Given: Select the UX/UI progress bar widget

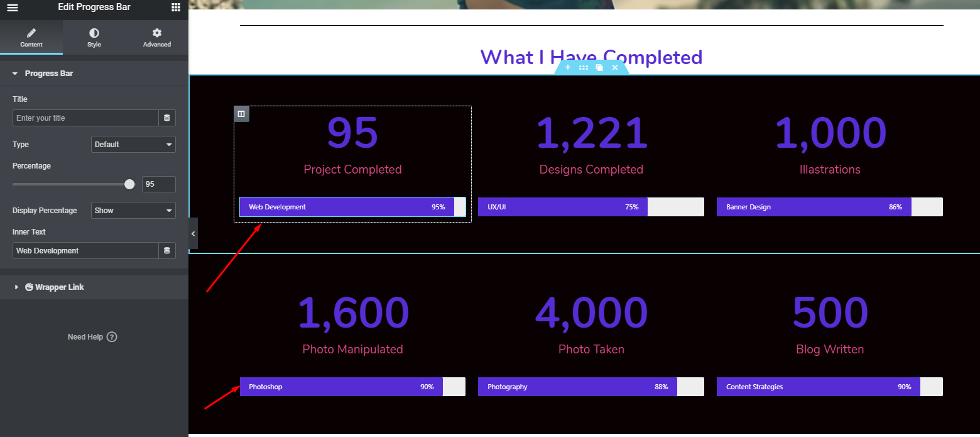Looking at the screenshot, I should [x=591, y=207].
